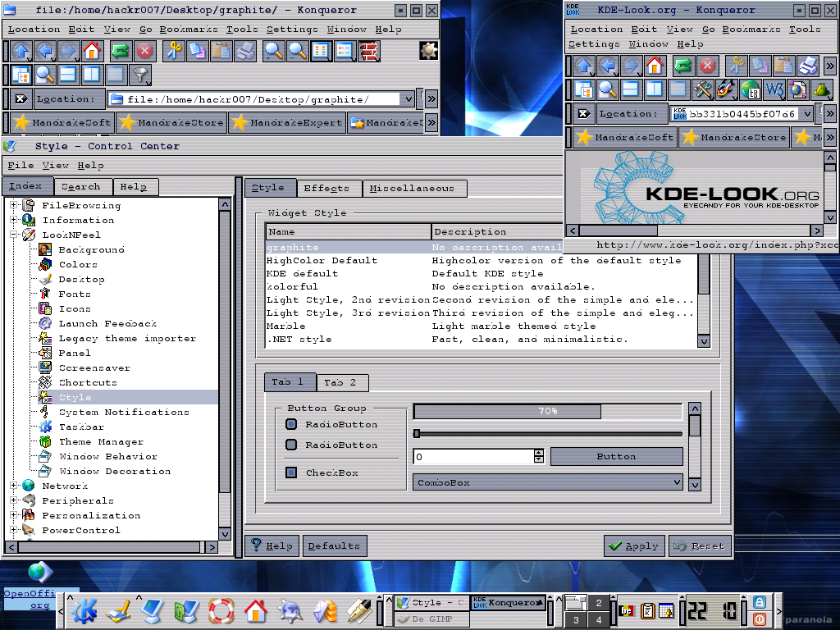Expand the Personalization tree node
This screenshot has width=840, height=630.
tap(14, 515)
